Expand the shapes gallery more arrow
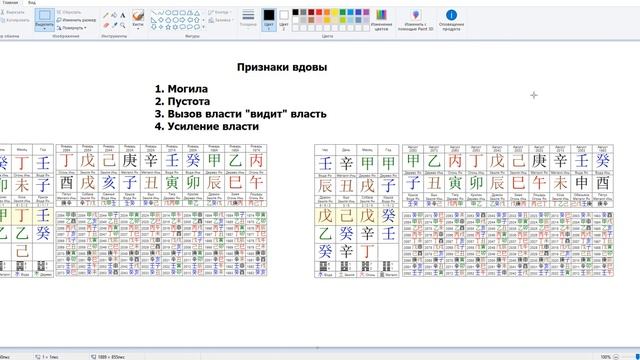 click(203, 27)
